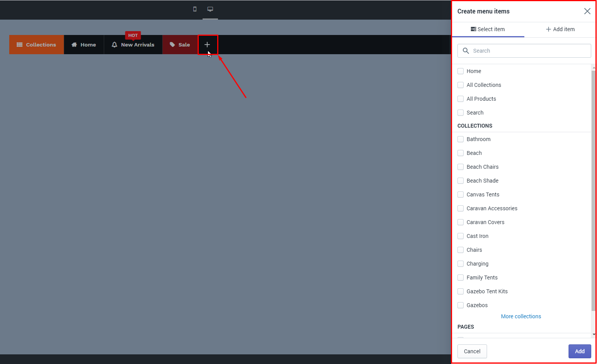
Task: Click the scrollbar down arrow
Action: [x=594, y=335]
